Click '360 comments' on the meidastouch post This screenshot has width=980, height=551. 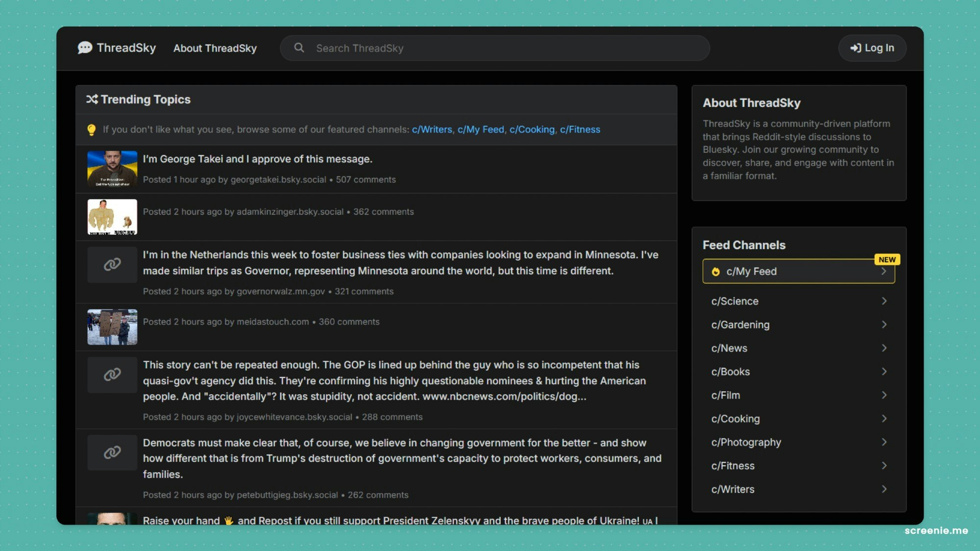(349, 322)
